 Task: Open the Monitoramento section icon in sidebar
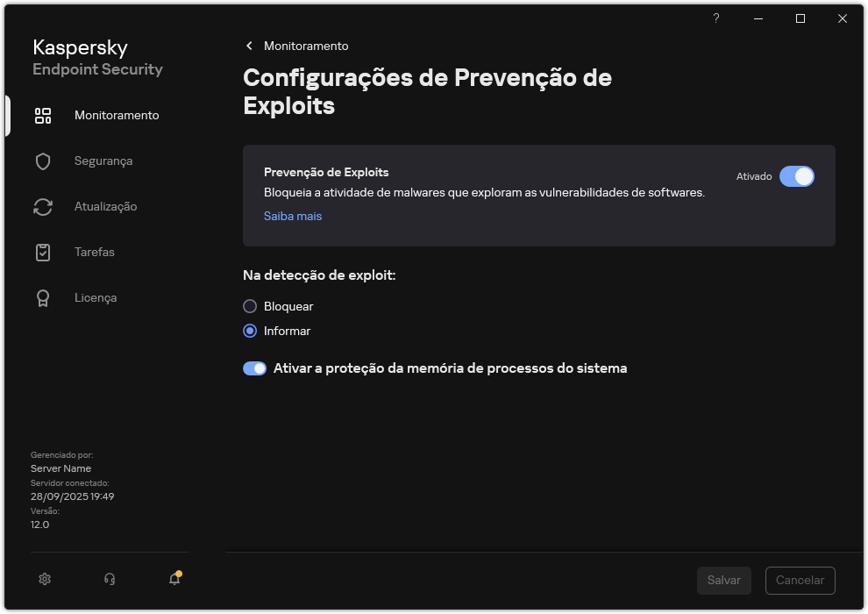[x=43, y=115]
